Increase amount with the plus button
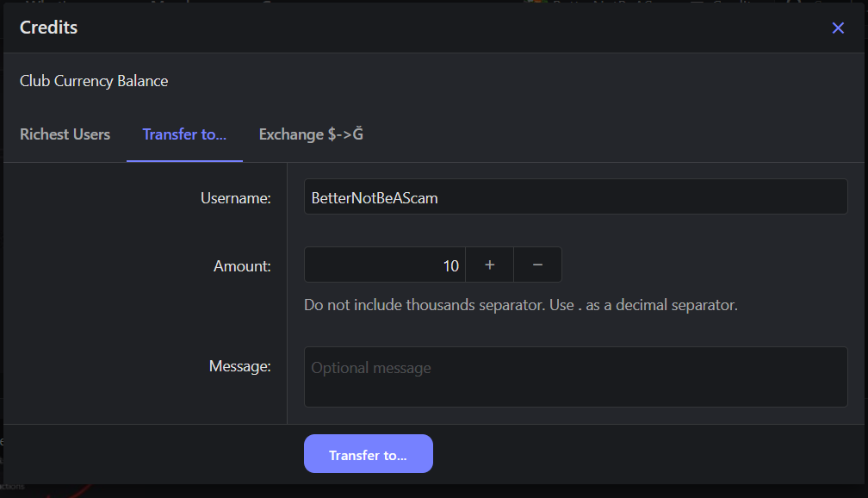868x498 pixels. pos(489,265)
